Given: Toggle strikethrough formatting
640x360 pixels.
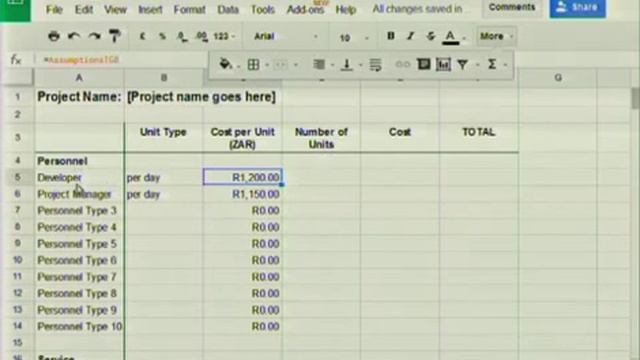Looking at the screenshot, I should pos(431,36).
